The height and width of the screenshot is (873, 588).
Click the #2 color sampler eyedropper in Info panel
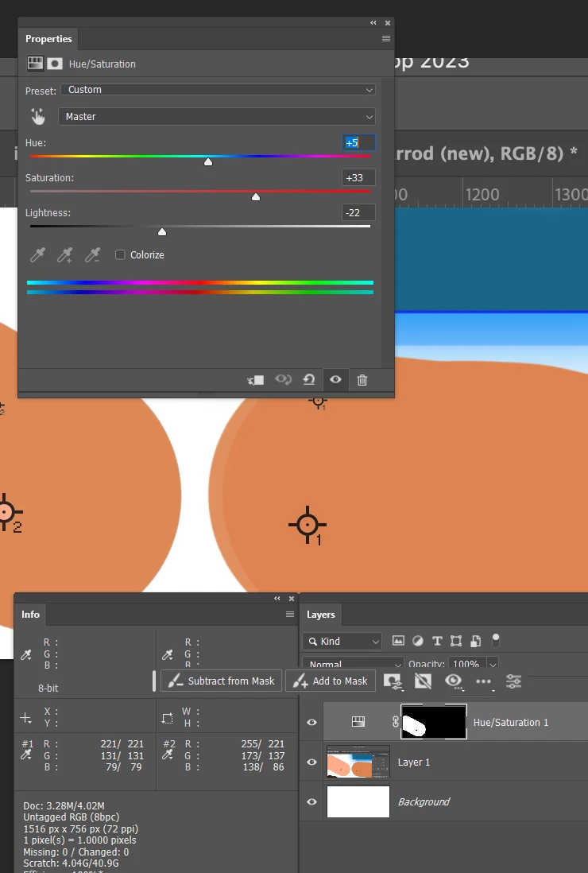coord(168,755)
